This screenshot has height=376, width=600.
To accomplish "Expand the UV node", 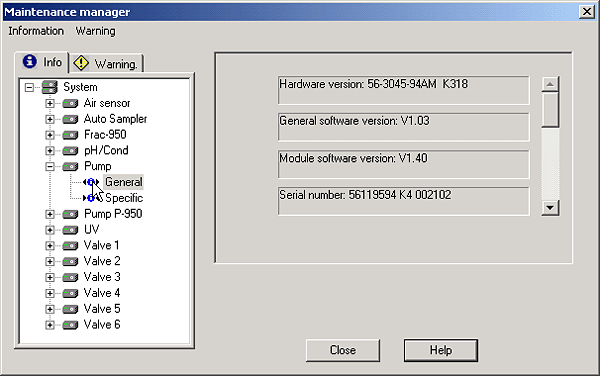I will (x=50, y=230).
